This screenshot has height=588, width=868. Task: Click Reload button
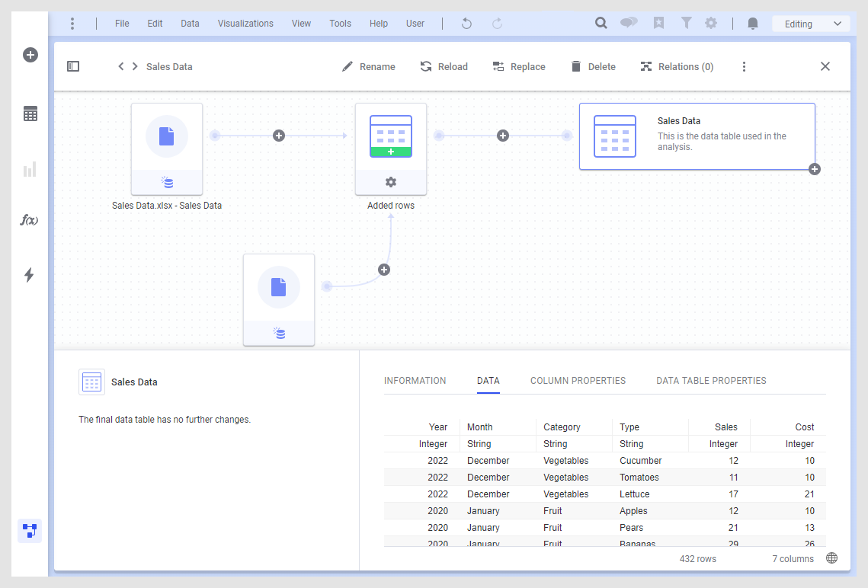tap(444, 66)
